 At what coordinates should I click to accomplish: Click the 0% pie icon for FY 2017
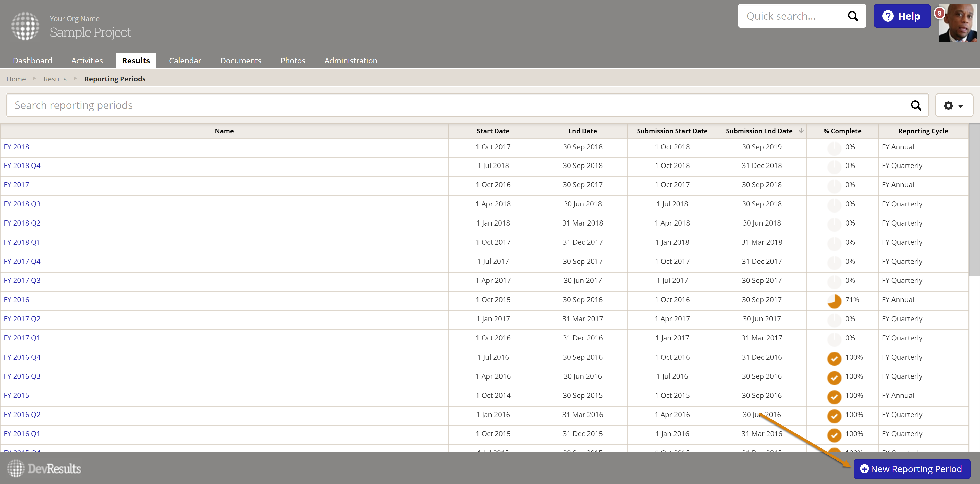[x=835, y=186]
